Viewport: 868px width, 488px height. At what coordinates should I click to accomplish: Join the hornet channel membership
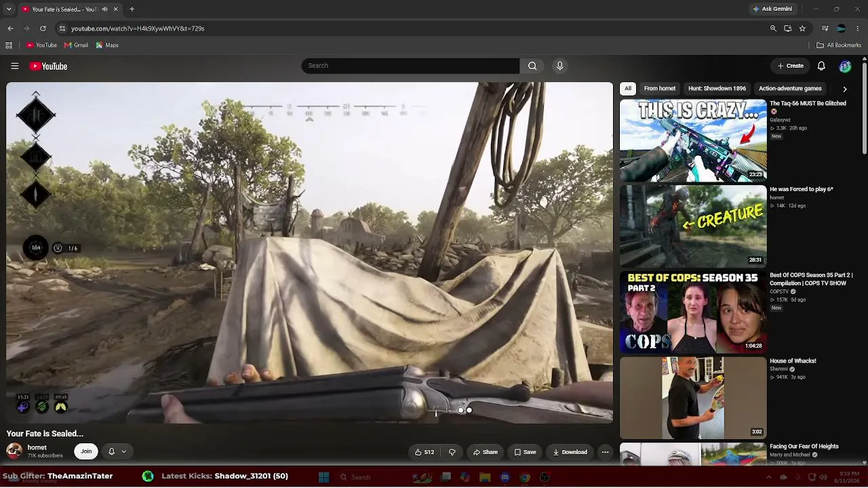tap(86, 451)
